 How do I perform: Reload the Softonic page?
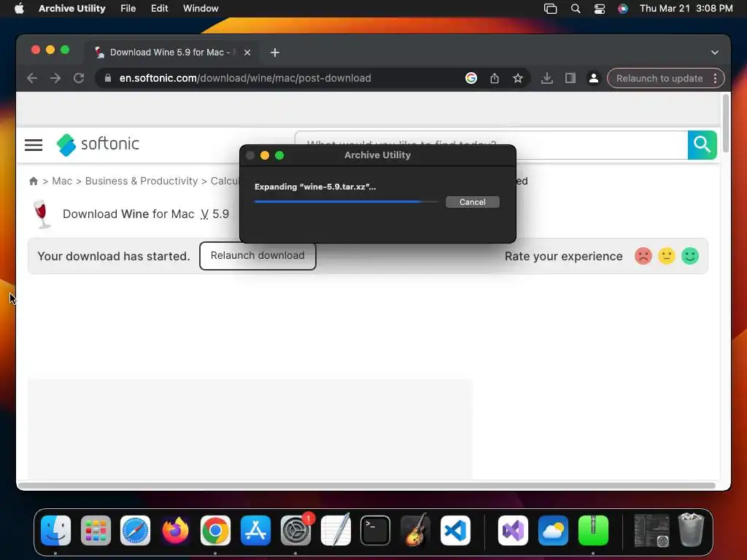[x=79, y=78]
